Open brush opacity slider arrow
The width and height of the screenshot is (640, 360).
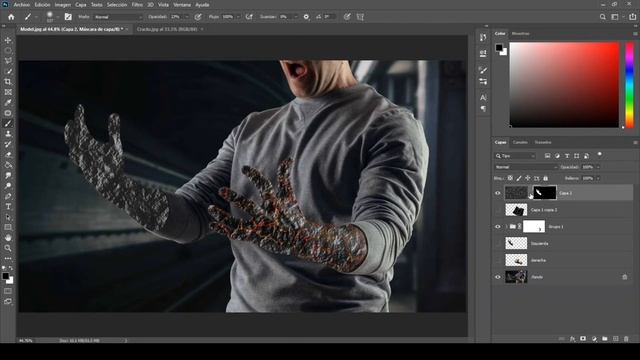coord(187,17)
